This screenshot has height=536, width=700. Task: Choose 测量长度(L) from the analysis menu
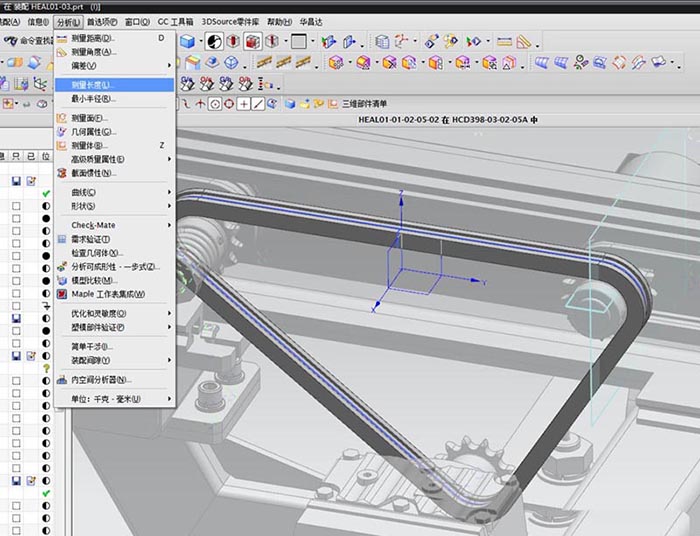(x=114, y=85)
